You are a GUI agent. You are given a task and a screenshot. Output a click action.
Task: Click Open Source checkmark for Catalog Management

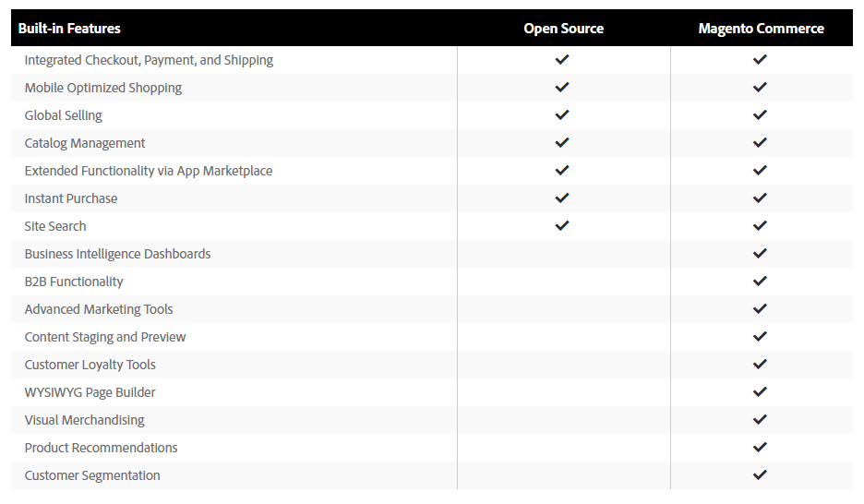(562, 142)
